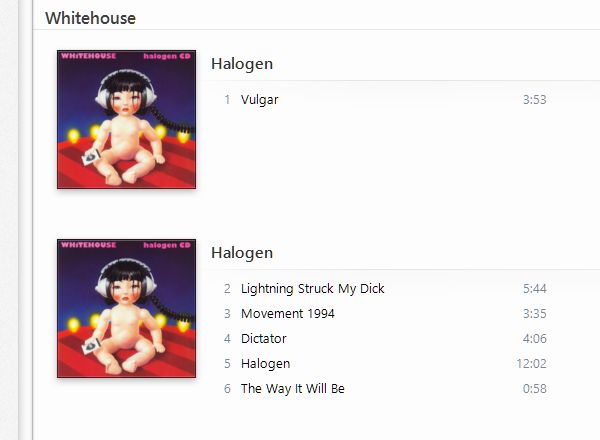
Task: Open the first Halogen album cover art
Action: (x=126, y=119)
